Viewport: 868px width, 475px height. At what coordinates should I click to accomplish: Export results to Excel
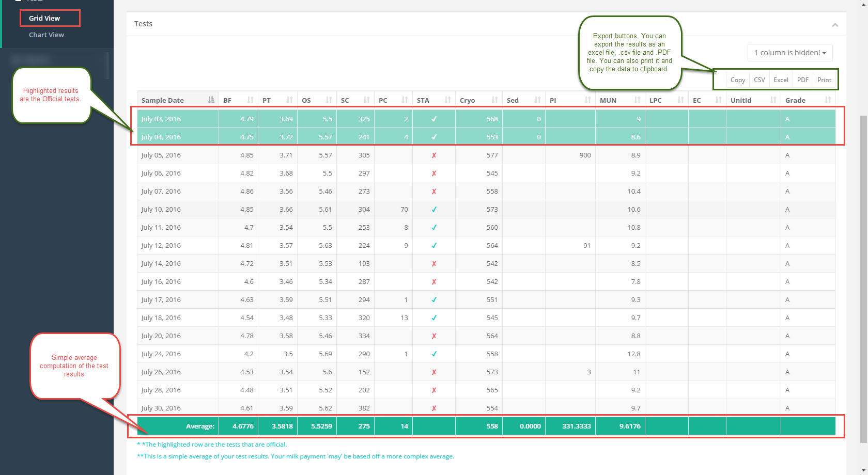[x=781, y=80]
